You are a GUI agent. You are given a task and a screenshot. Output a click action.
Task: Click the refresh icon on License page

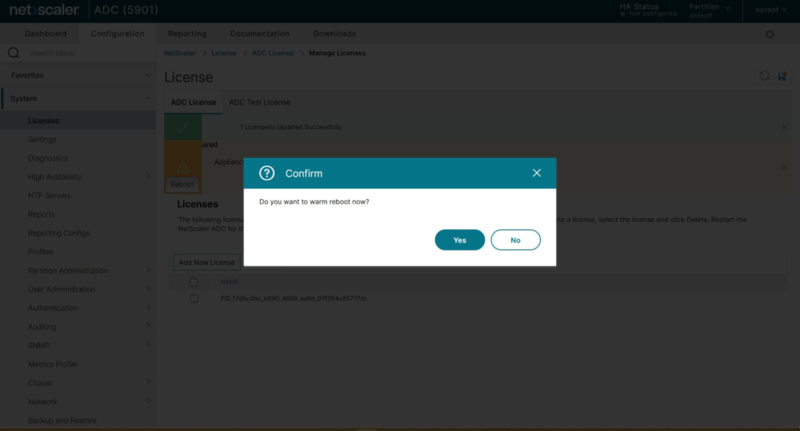[x=764, y=76]
